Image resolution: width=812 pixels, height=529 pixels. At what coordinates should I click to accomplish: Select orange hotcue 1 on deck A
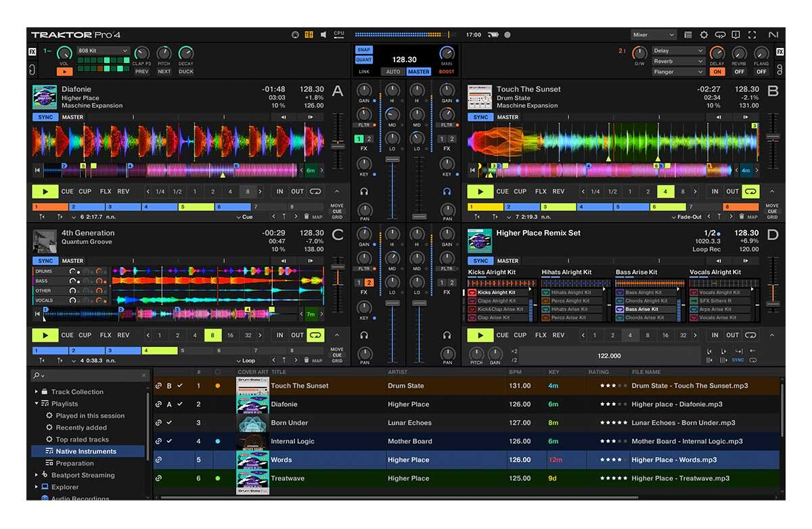click(x=50, y=207)
